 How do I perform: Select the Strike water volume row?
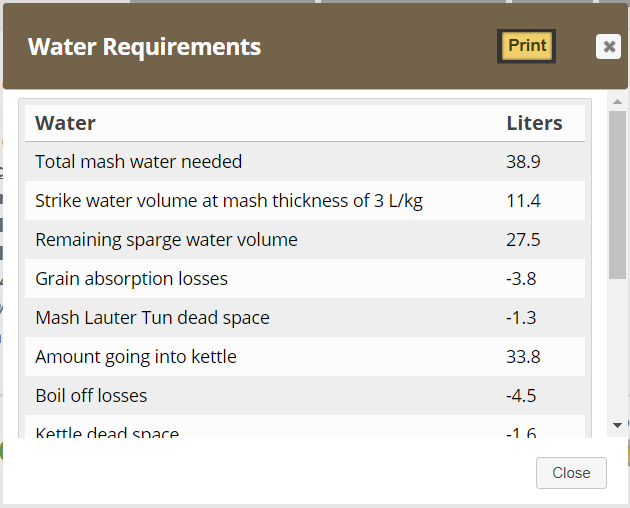pyautogui.click(x=305, y=201)
